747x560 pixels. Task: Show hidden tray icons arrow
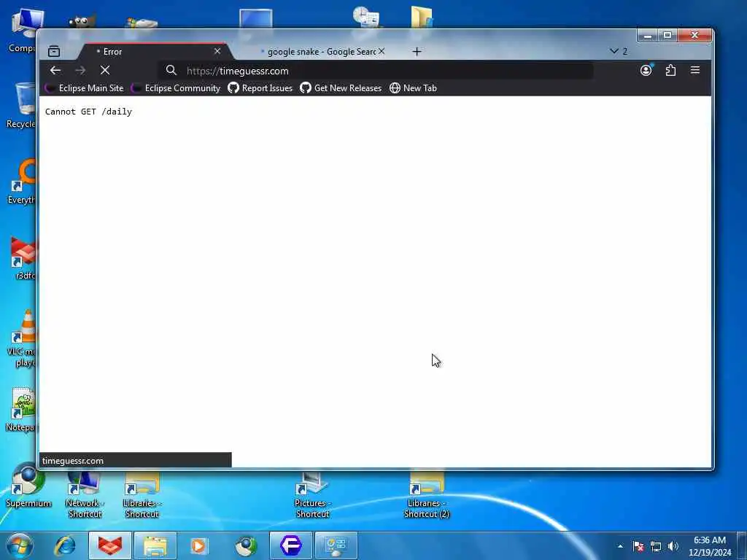coord(620,546)
